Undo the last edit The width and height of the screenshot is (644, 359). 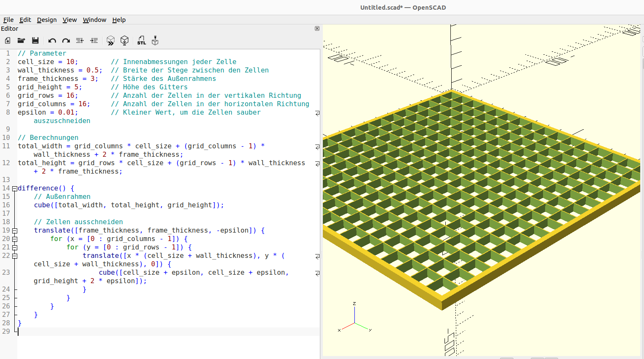tap(51, 40)
